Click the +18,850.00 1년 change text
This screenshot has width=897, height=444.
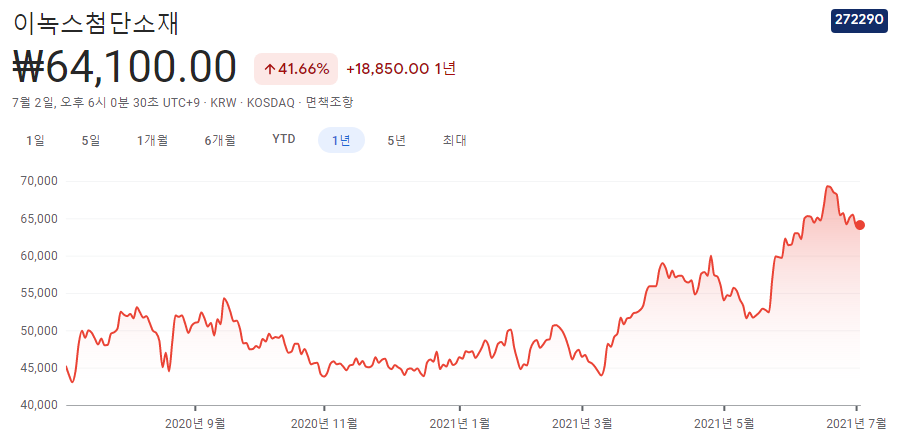point(401,69)
